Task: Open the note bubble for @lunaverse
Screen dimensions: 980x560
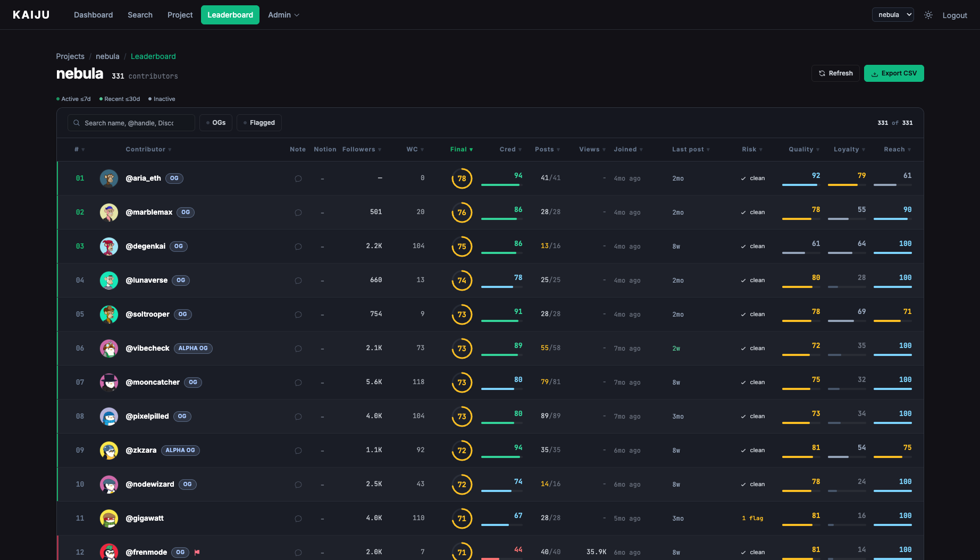Action: coord(298,281)
